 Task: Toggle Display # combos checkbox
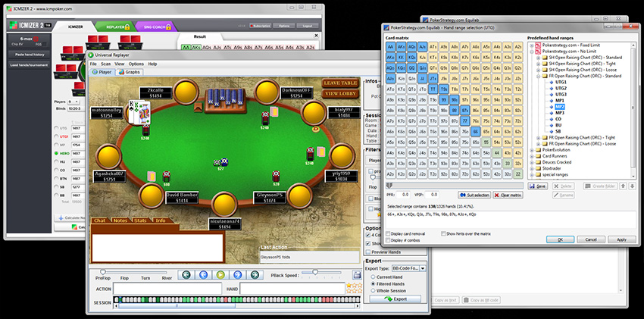[x=388, y=240]
